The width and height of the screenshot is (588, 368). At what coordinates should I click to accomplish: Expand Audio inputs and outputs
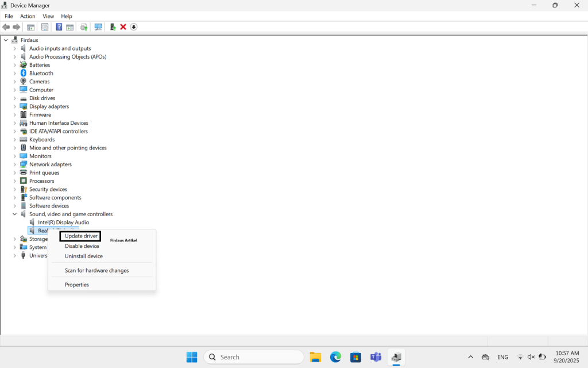[x=14, y=48]
